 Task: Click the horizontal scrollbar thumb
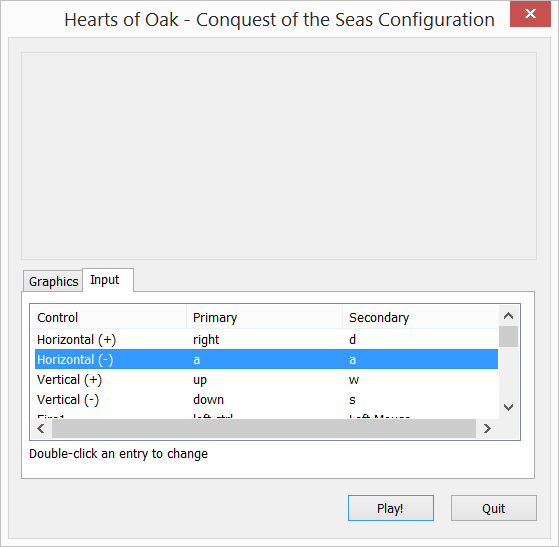(264, 428)
